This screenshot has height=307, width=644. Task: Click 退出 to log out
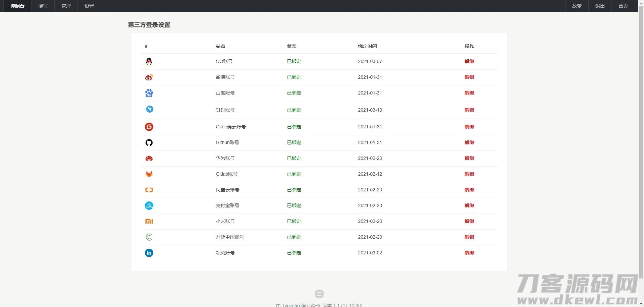600,6
